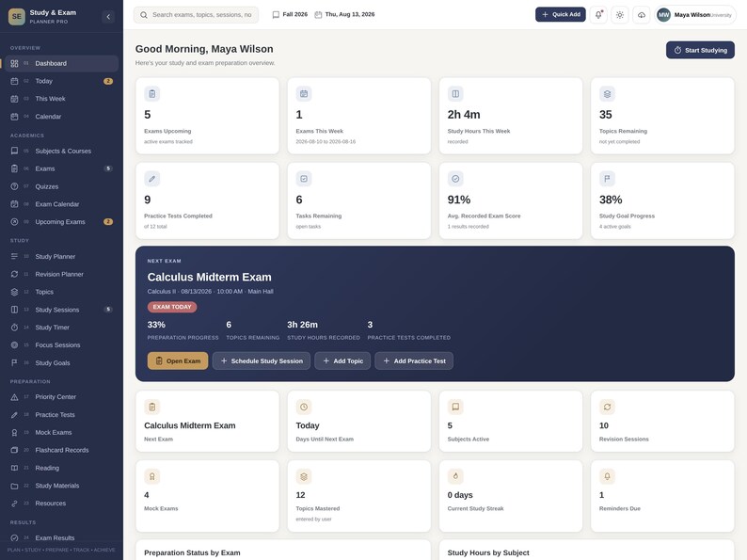
Task: Click the Flashcard Records sidebar icon
Action: click(x=14, y=450)
